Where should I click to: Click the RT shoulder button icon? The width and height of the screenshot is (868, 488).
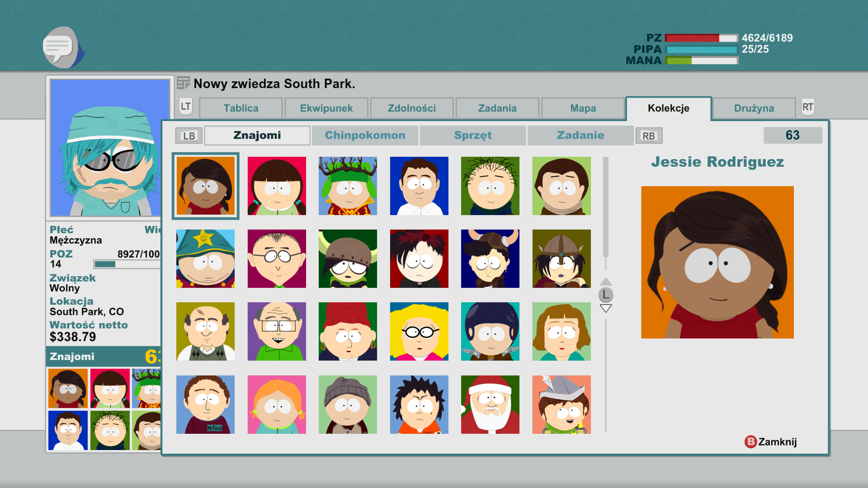click(807, 107)
